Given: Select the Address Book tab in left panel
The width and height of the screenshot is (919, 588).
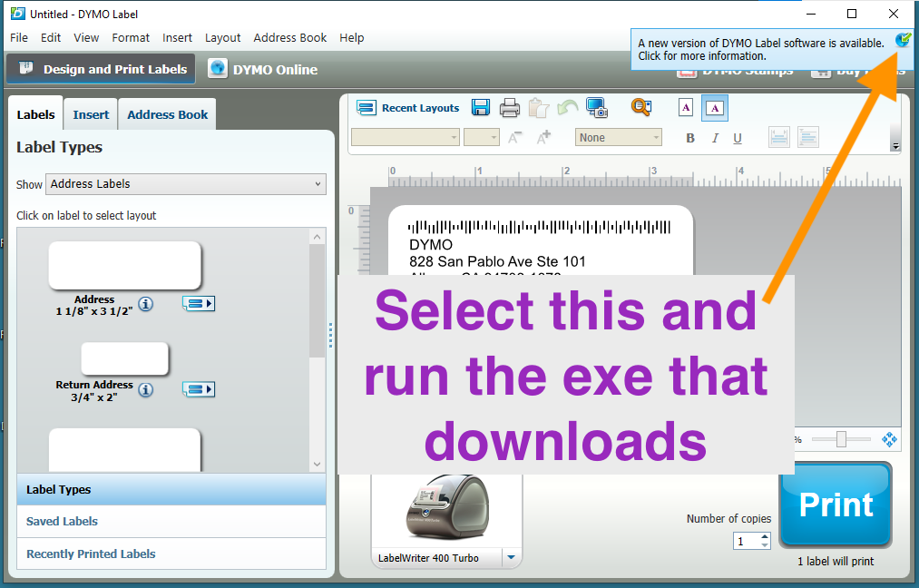Looking at the screenshot, I should [167, 114].
